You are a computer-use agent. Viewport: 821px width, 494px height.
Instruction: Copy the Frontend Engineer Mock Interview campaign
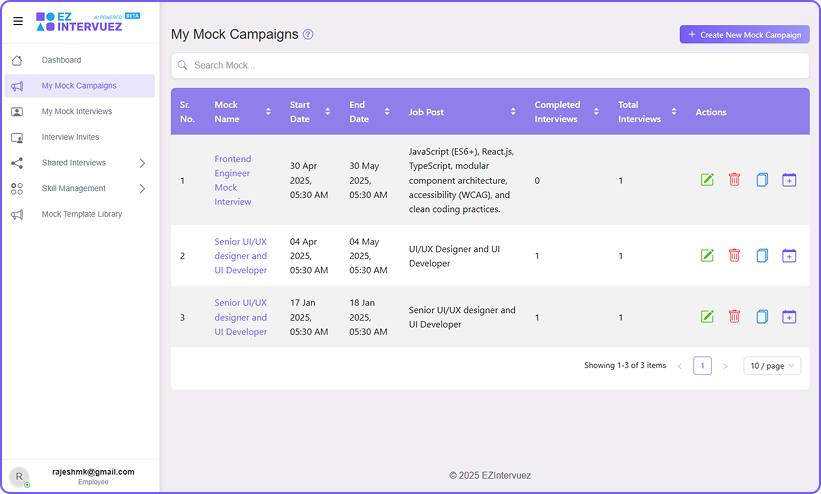762,180
